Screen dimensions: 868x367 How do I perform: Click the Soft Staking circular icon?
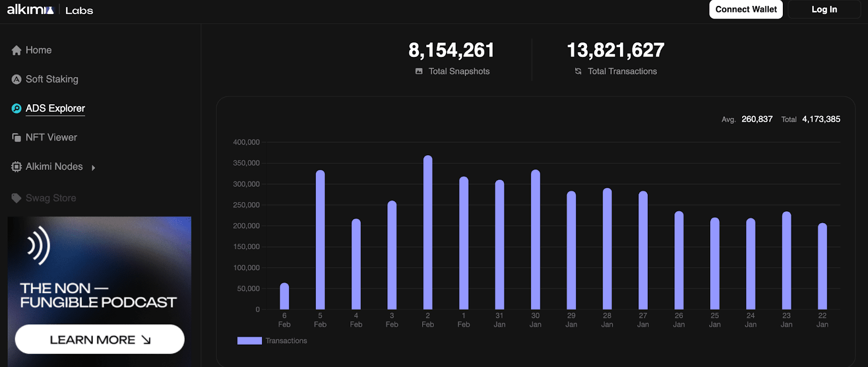coord(16,79)
